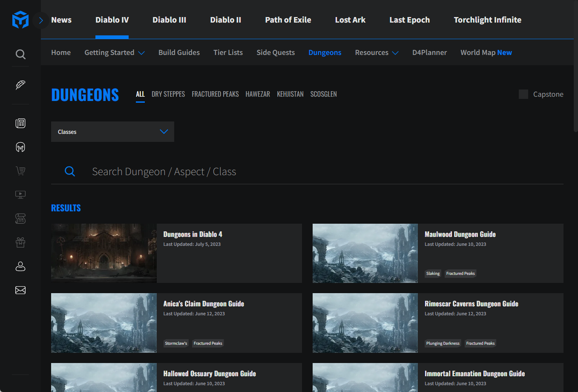Click the gift box sidebar icon

(20, 242)
